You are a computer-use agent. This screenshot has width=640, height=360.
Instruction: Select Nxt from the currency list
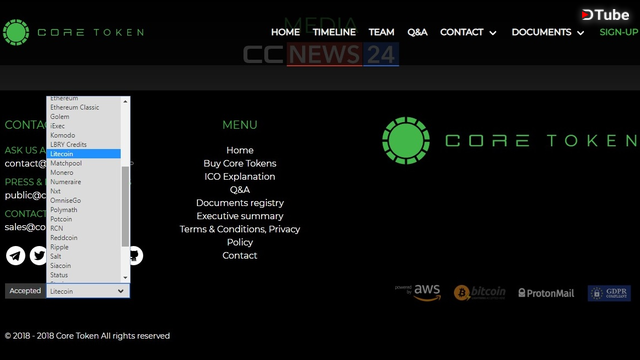[x=84, y=191]
